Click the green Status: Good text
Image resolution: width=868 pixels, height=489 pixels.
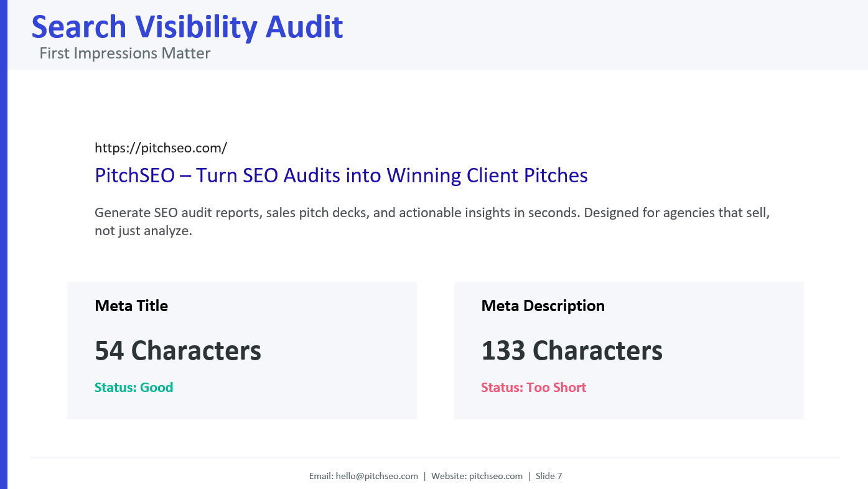tap(134, 388)
